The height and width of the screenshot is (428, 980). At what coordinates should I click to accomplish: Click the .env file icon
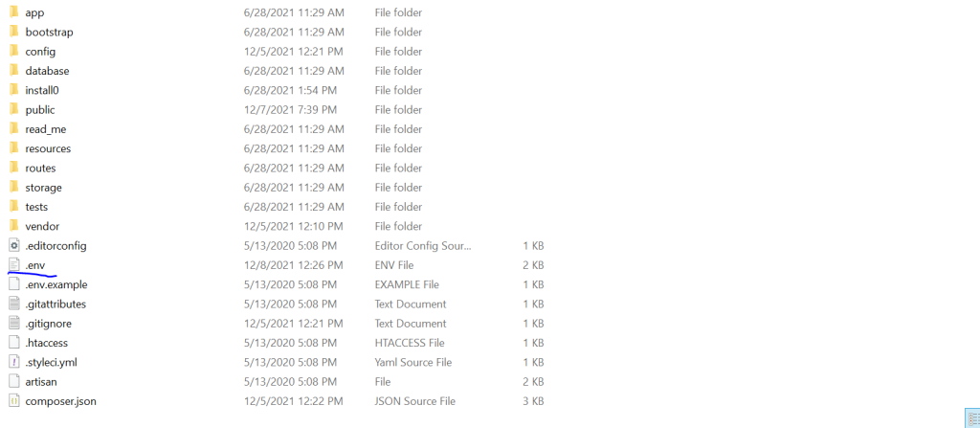[x=14, y=264]
